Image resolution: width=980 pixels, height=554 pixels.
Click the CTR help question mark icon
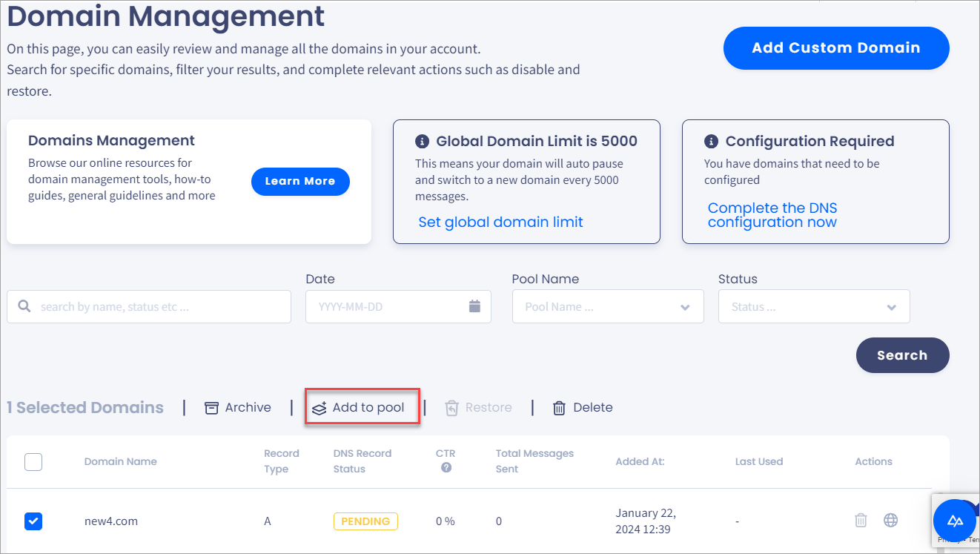[446, 467]
